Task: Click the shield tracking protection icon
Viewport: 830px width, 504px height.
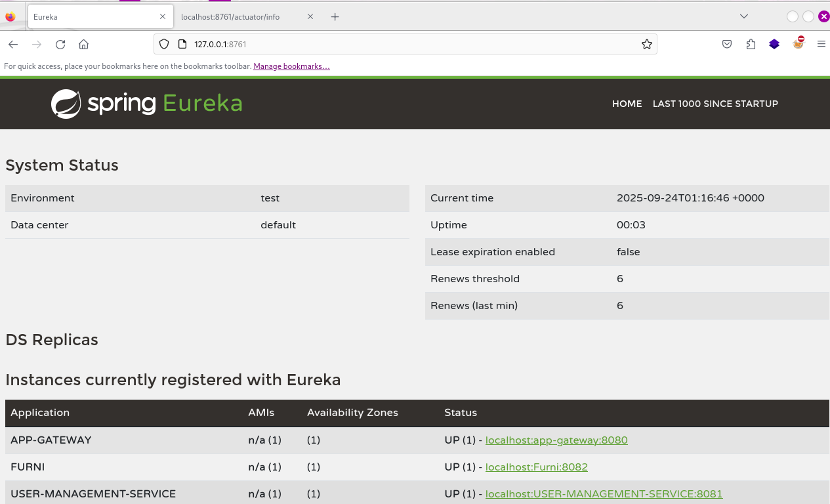Action: (165, 44)
